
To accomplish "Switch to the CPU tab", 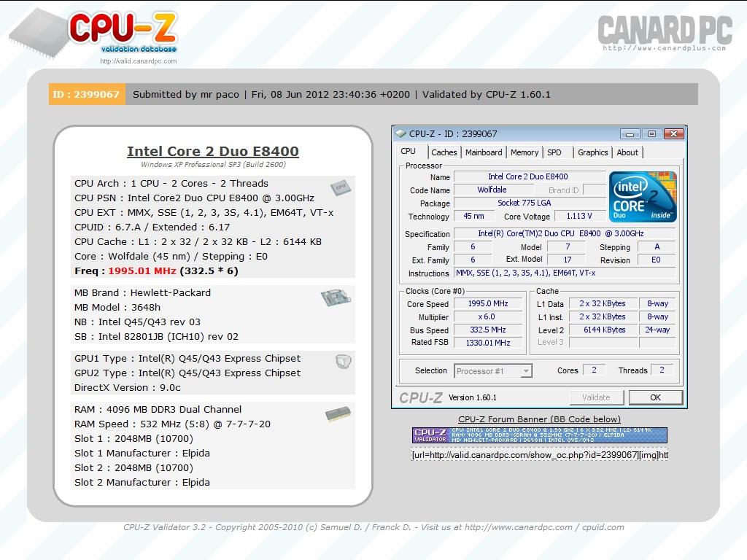I will coord(409,152).
